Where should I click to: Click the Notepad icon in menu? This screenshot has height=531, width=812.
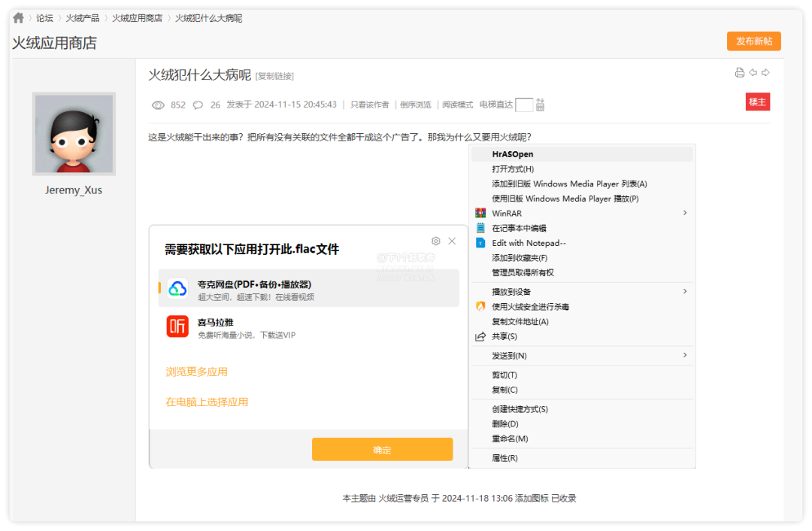coord(480,228)
